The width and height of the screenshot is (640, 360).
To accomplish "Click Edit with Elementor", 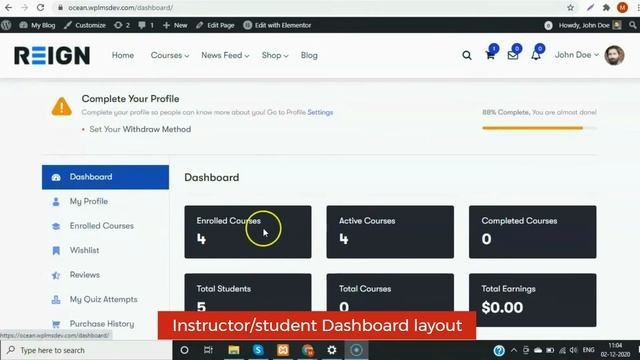I will tap(277, 25).
